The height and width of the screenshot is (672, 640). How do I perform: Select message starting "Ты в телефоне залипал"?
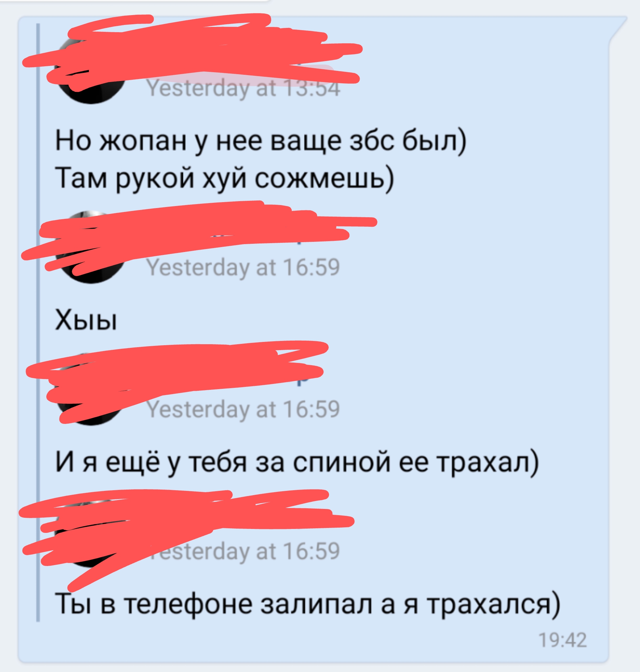tap(307, 604)
